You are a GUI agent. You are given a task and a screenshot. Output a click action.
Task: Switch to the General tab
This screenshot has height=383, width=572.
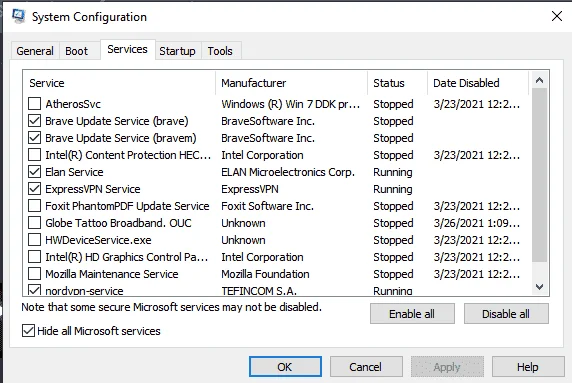(x=35, y=51)
